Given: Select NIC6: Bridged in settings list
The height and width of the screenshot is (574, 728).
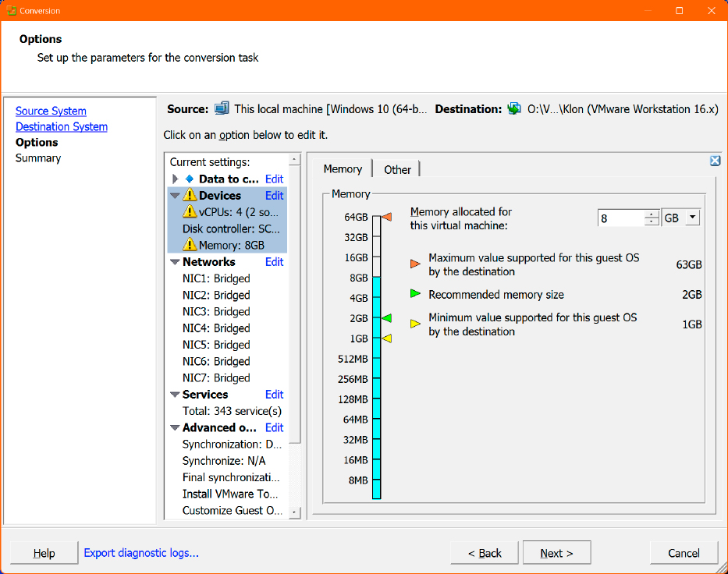Looking at the screenshot, I should [x=216, y=361].
